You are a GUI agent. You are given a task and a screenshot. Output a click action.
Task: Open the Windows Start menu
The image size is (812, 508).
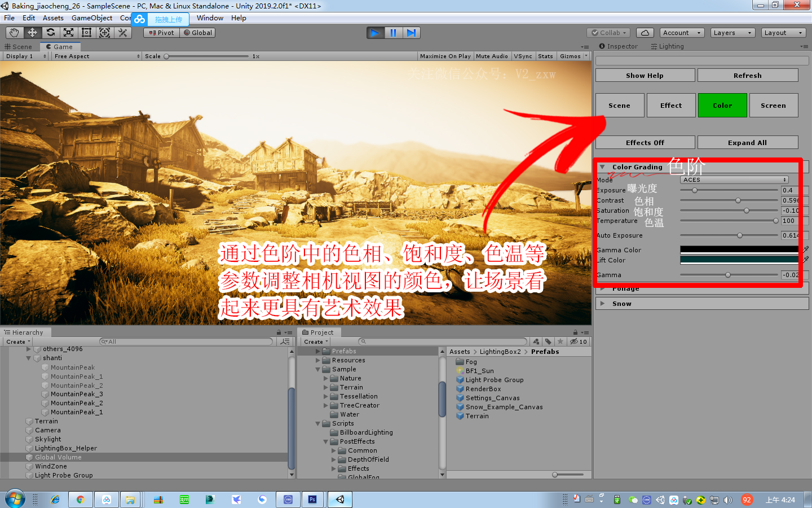click(15, 499)
